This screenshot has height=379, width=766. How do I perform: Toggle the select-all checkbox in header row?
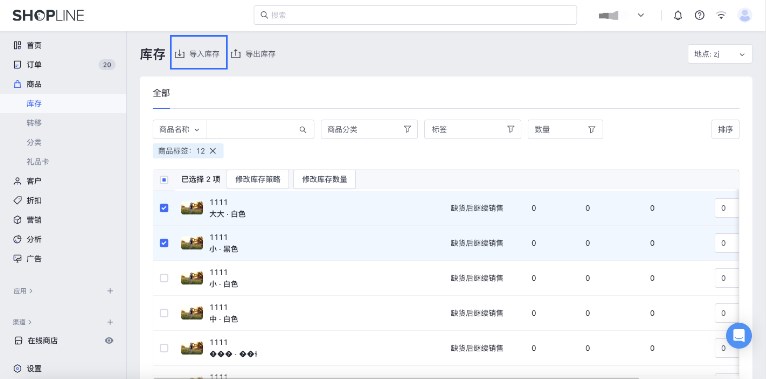[164, 180]
